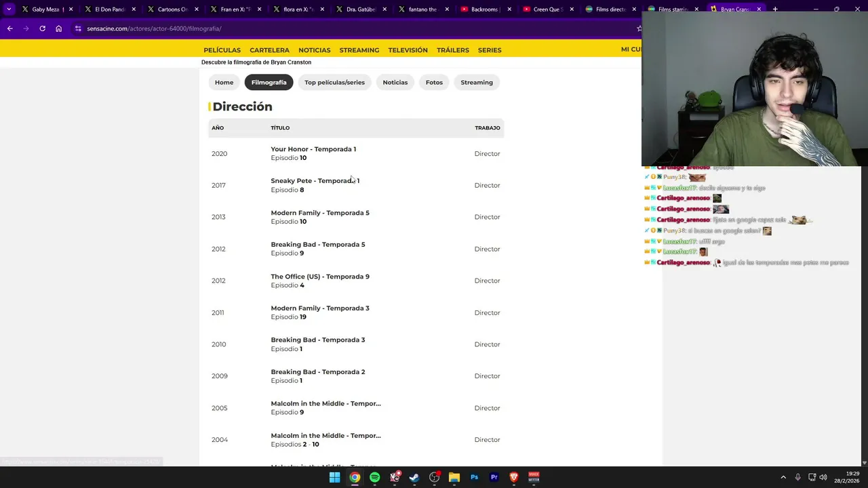Close the El Don Panda tab
Screen dimensions: 868x488
pos(134,9)
